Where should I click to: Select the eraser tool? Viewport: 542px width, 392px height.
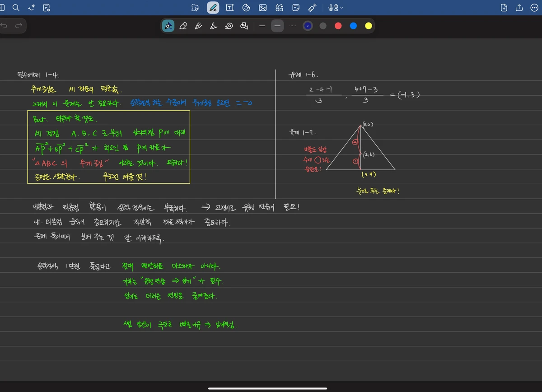(183, 26)
